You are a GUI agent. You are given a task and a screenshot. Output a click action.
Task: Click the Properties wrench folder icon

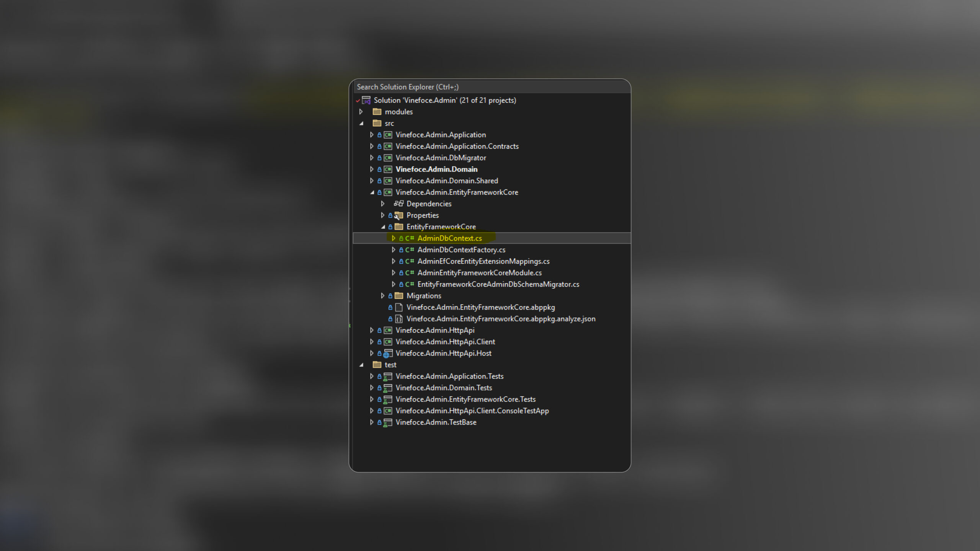coord(399,215)
